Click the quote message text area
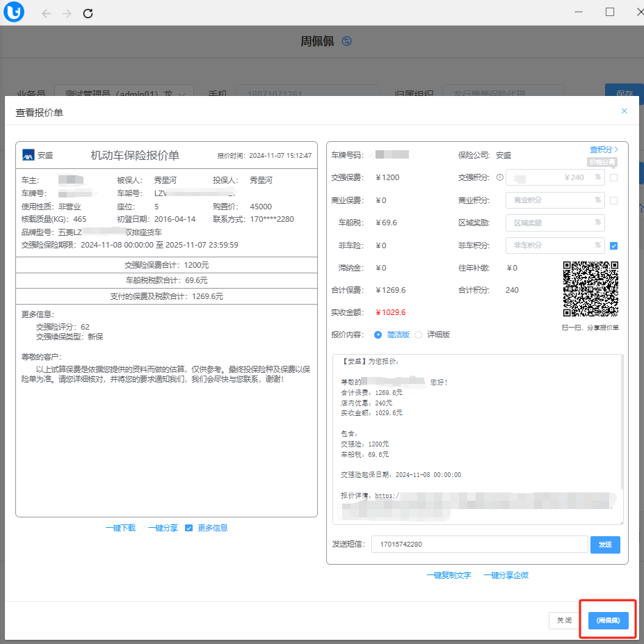 (478, 439)
